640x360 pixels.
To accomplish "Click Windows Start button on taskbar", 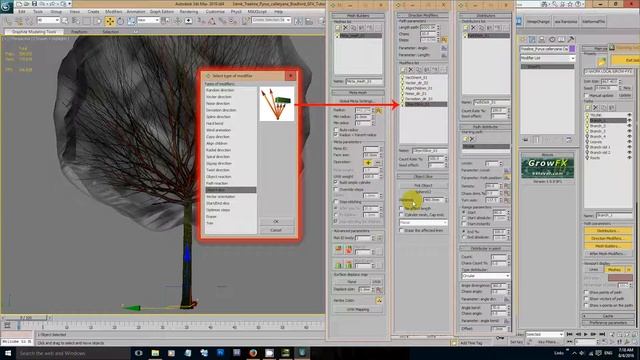I will (8, 353).
